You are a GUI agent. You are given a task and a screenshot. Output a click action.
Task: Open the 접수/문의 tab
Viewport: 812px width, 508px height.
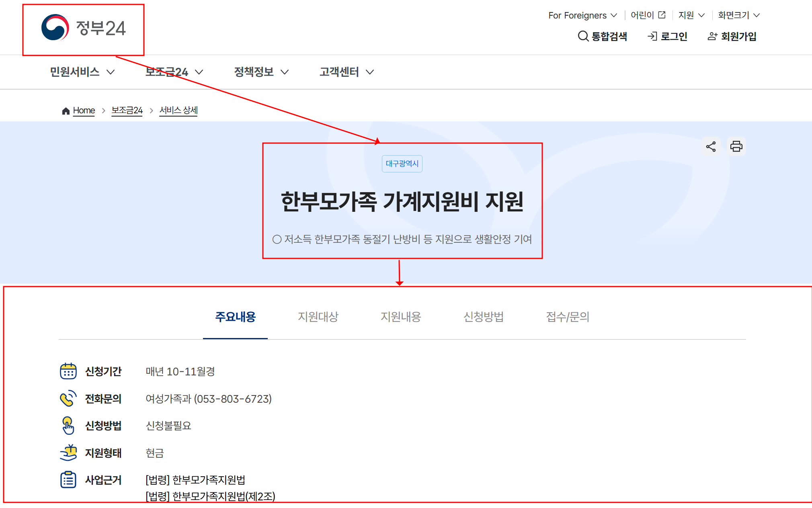(567, 317)
